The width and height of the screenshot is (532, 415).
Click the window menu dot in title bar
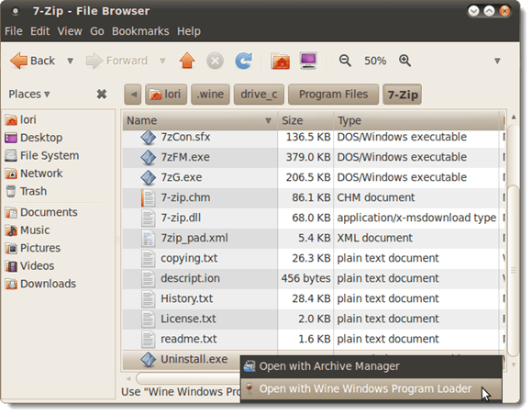[15, 11]
